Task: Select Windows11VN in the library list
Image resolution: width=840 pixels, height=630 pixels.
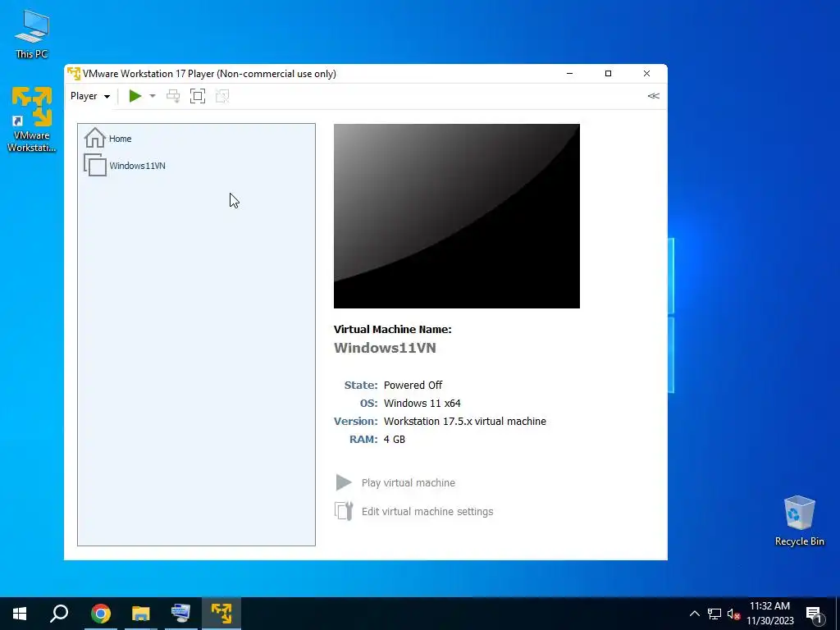Action: (196, 165)
